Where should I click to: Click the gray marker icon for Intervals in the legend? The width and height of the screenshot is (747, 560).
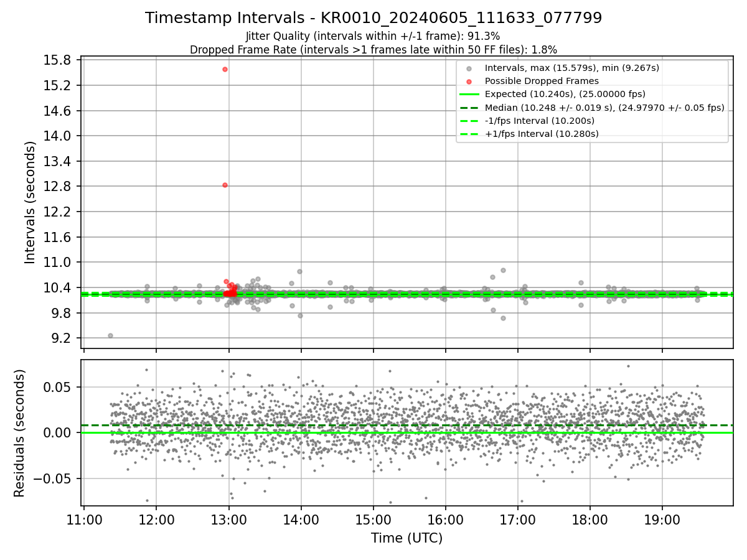coord(469,68)
